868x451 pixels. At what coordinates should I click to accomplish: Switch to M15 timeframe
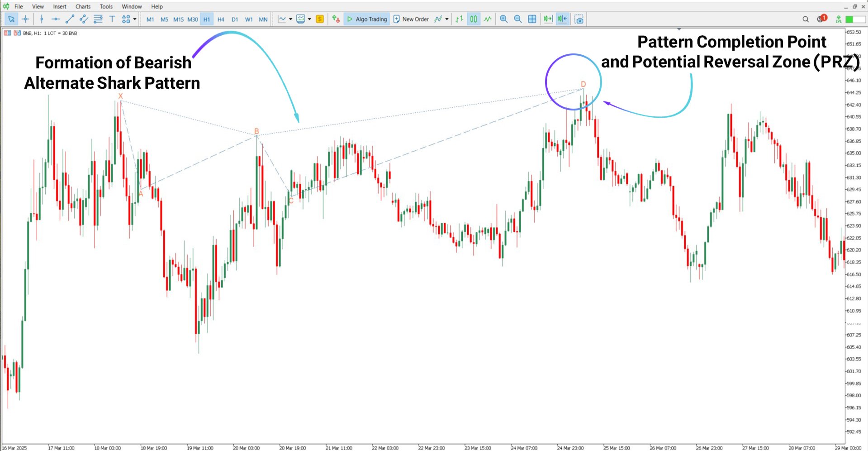[x=178, y=19]
